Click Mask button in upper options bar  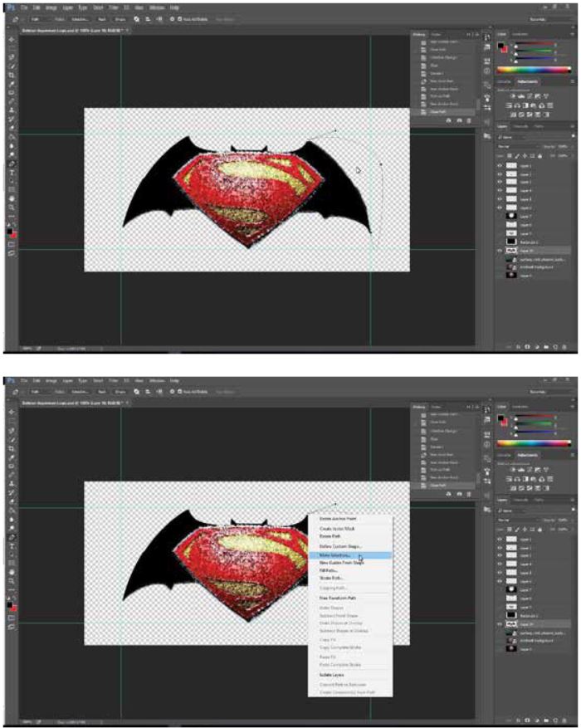pyautogui.click(x=101, y=19)
